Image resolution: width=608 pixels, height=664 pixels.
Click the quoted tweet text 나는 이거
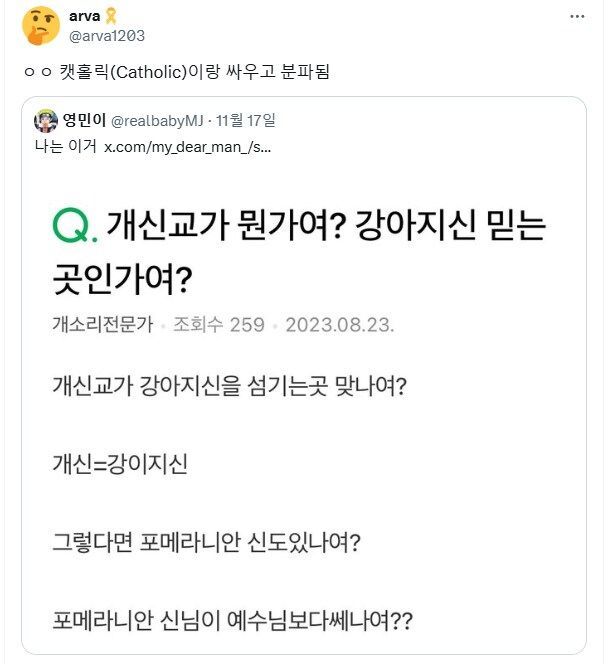pyautogui.click(x=65, y=146)
